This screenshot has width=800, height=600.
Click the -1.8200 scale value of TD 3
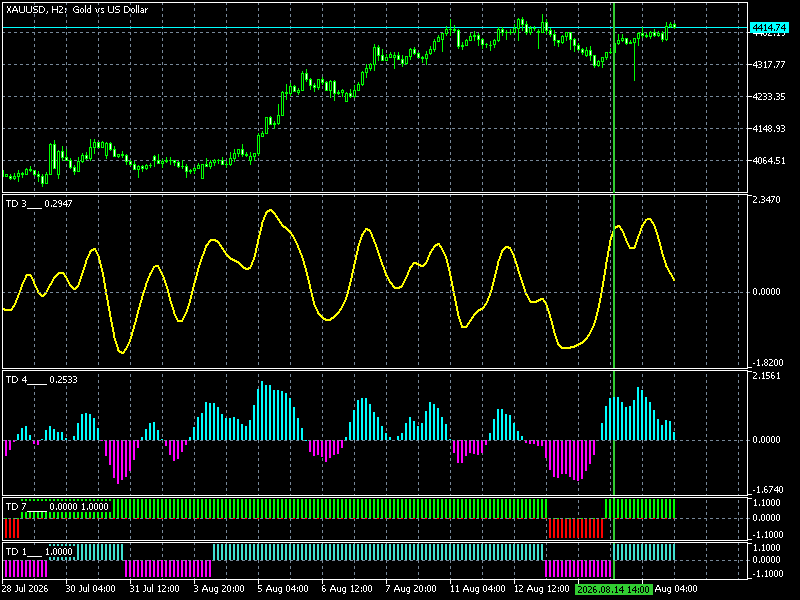point(766,363)
